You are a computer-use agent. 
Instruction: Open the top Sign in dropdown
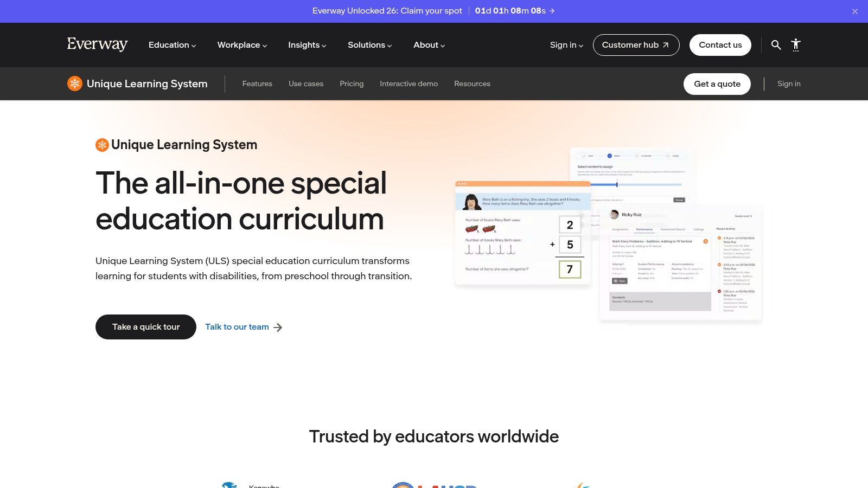[566, 45]
